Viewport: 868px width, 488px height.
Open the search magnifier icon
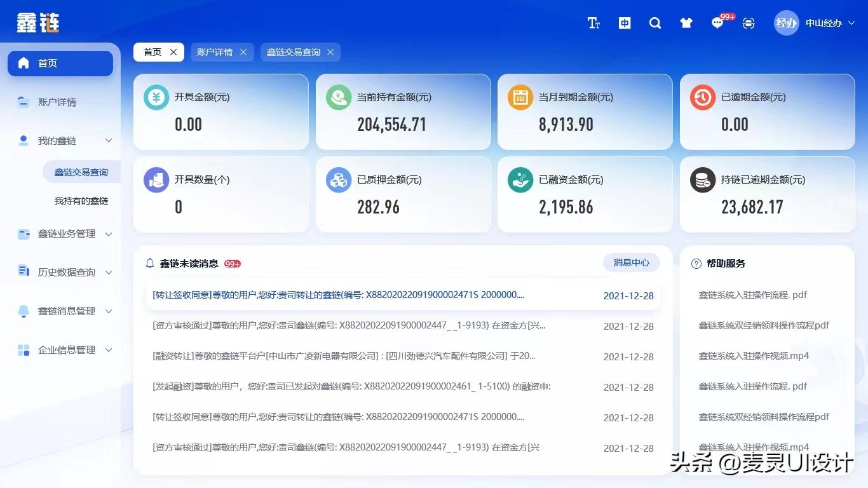tap(655, 24)
